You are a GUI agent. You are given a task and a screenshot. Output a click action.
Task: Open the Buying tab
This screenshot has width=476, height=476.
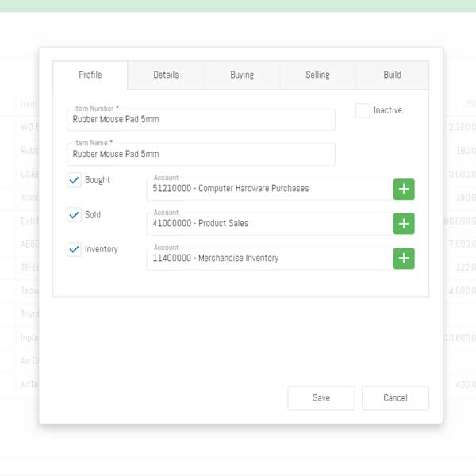point(242,75)
